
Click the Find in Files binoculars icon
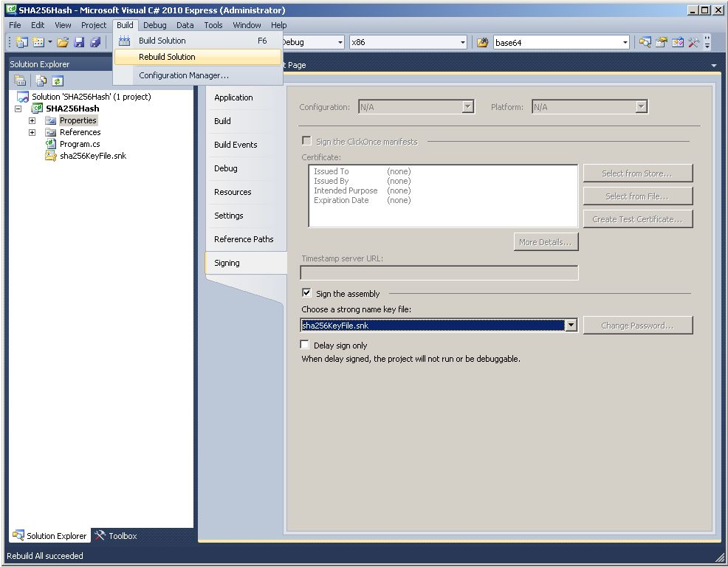pos(482,42)
